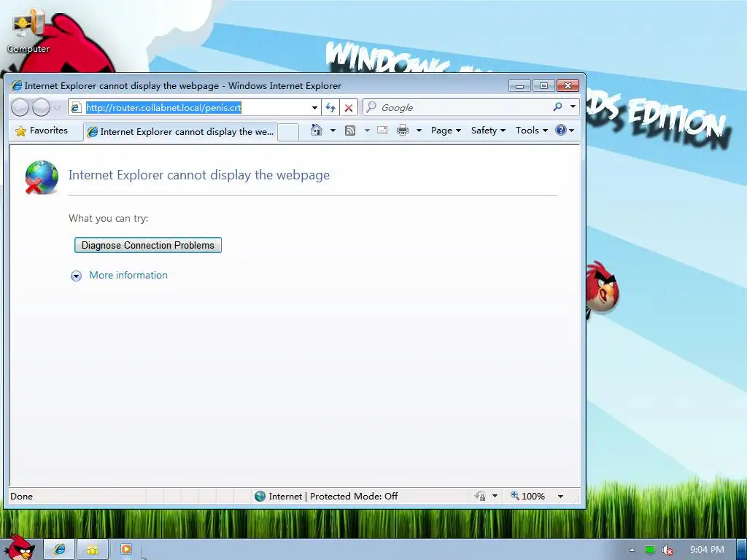Image resolution: width=747 pixels, height=560 pixels.
Task: Open the Media Player taskbar icon
Action: click(126, 550)
